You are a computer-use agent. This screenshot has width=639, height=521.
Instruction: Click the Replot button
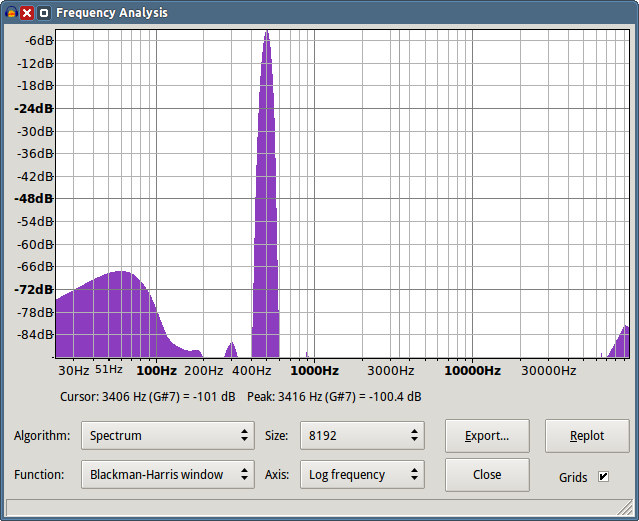tap(587, 436)
